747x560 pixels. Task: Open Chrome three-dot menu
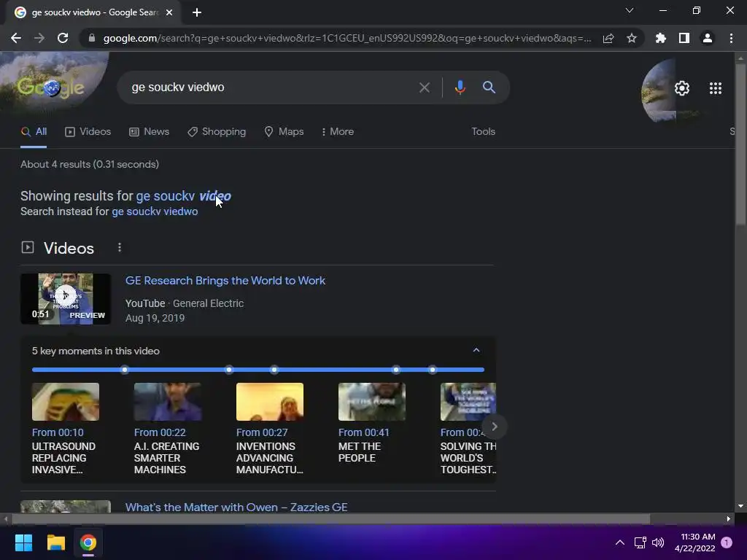[x=731, y=38]
